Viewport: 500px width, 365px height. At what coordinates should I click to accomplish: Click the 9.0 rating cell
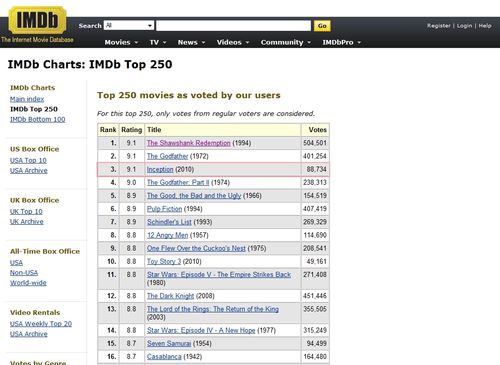click(131, 182)
